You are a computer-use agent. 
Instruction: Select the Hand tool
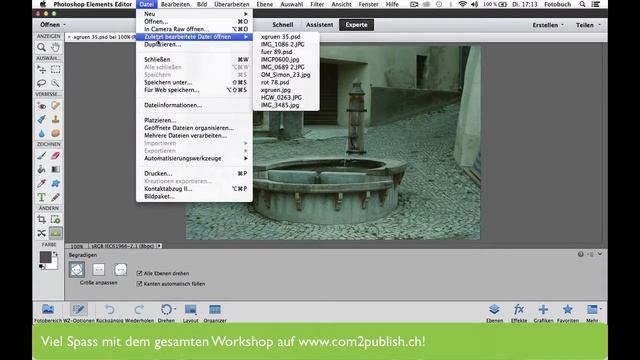click(x=56, y=47)
